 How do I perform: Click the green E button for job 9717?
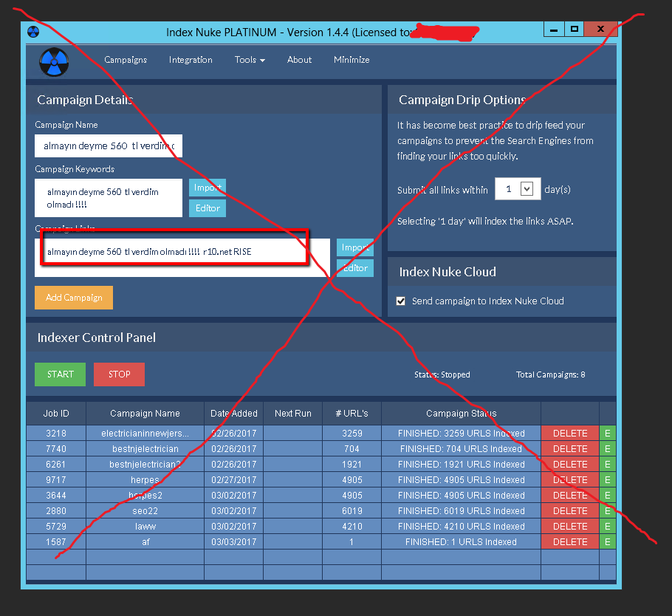[608, 479]
